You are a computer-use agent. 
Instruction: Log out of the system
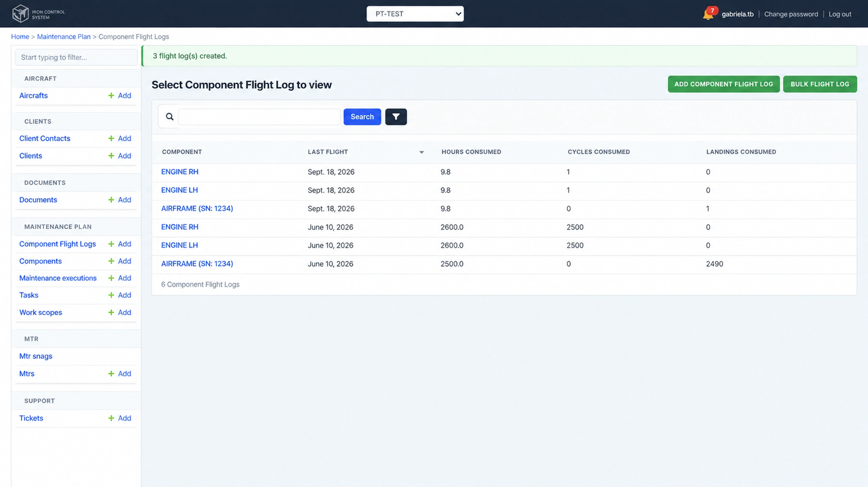click(840, 14)
